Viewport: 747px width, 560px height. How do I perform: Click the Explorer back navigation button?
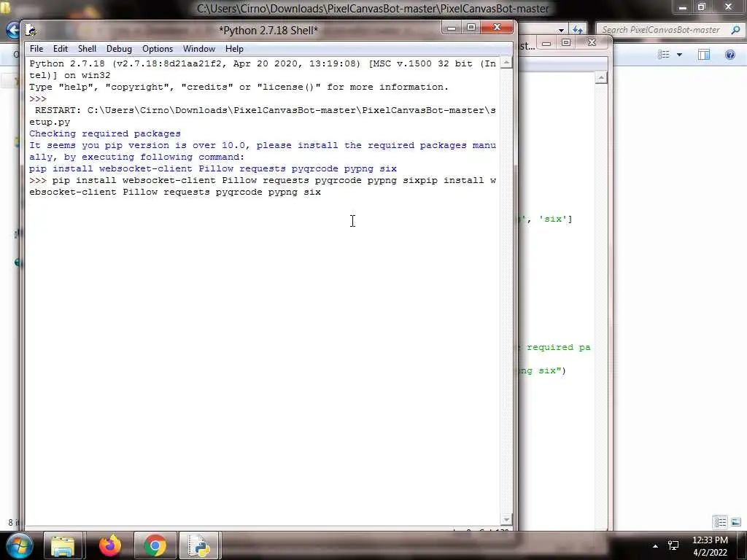pyautogui.click(x=13, y=30)
